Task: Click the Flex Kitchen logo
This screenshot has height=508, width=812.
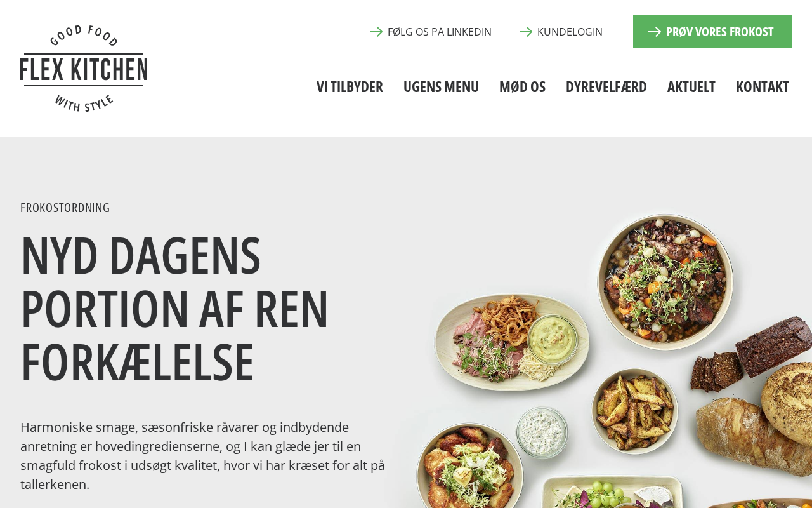Action: pos(84,69)
